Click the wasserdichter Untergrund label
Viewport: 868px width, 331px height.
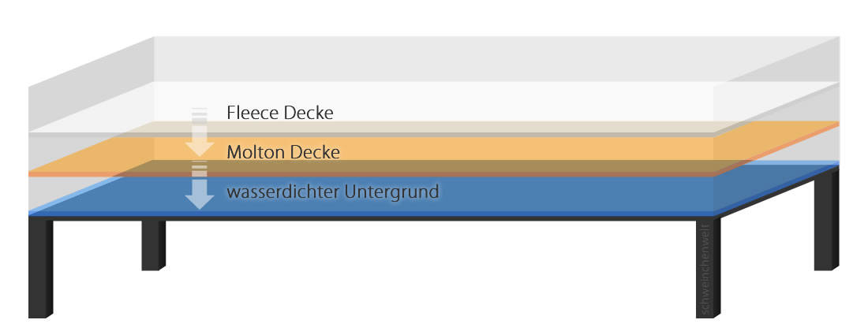click(333, 192)
